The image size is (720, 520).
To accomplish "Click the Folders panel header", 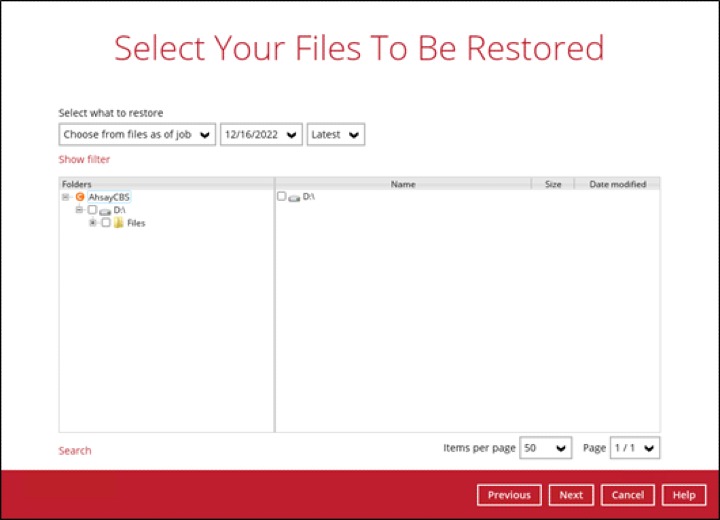I will 167,184.
